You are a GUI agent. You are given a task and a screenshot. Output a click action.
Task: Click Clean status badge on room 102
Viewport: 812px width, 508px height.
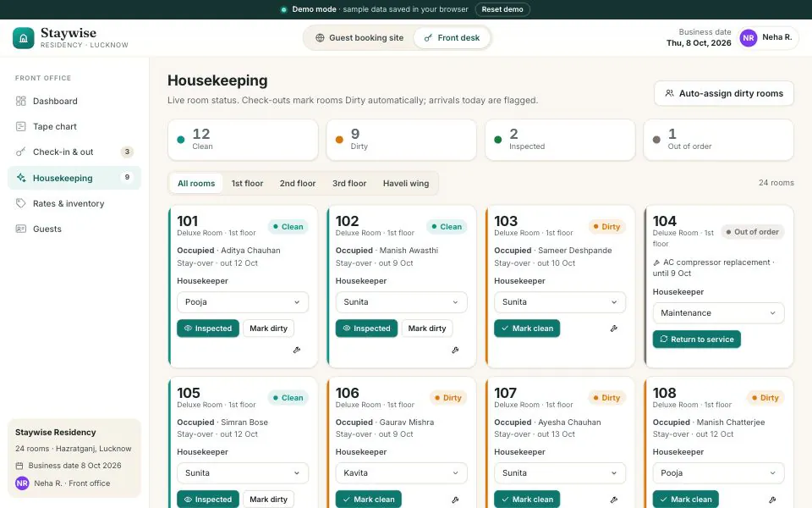point(447,227)
